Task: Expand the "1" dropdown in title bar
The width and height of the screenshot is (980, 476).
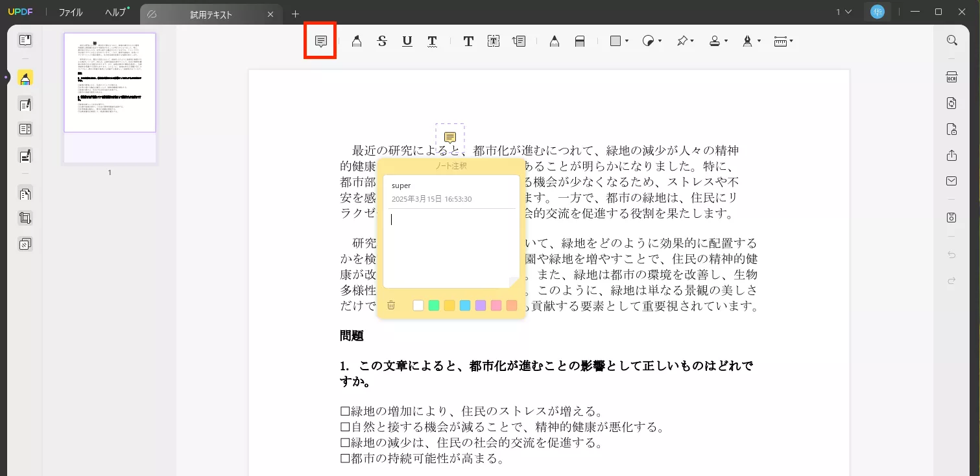Action: (843, 12)
